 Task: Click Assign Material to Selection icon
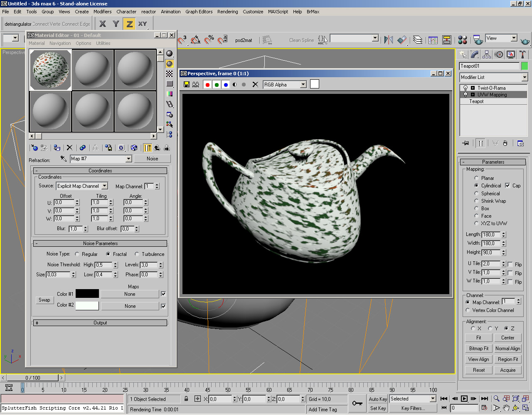tap(57, 148)
